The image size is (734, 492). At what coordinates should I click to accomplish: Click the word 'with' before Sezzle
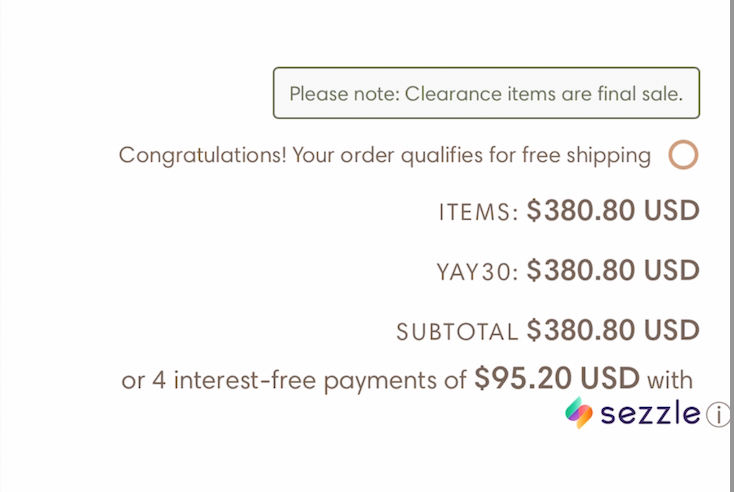tap(670, 380)
